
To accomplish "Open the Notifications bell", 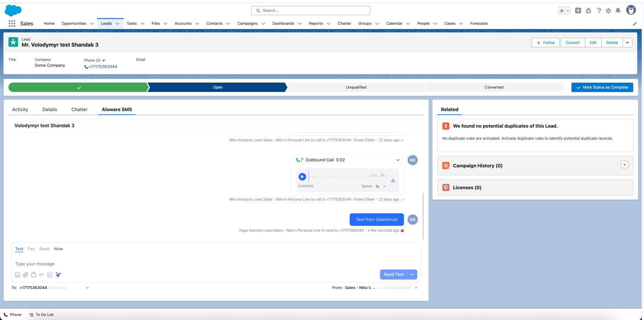I will [618, 10].
